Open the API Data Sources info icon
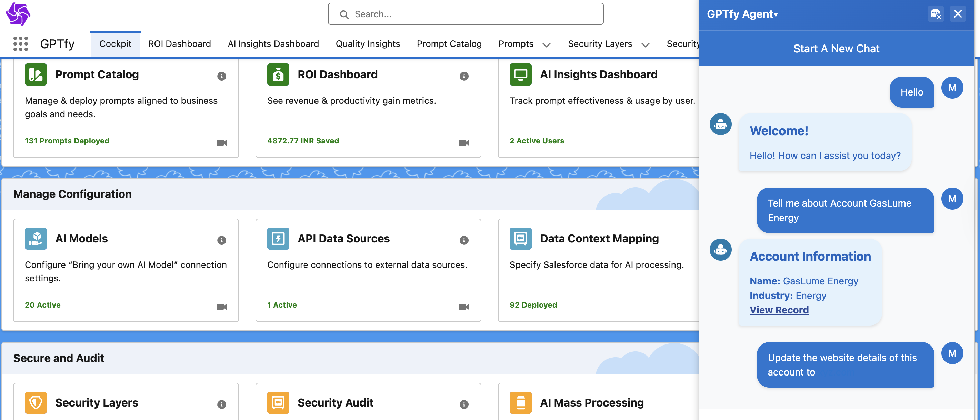This screenshot has height=420, width=980. (x=464, y=240)
